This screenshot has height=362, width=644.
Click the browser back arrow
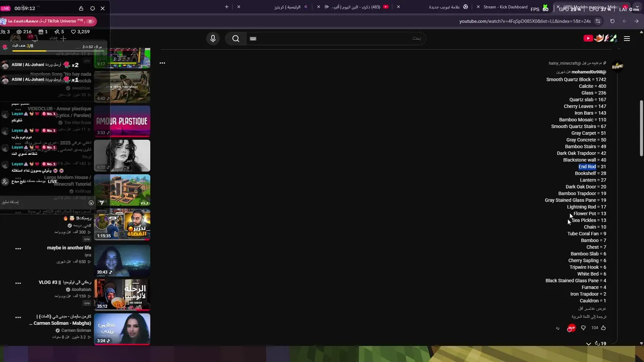tap(636, 21)
